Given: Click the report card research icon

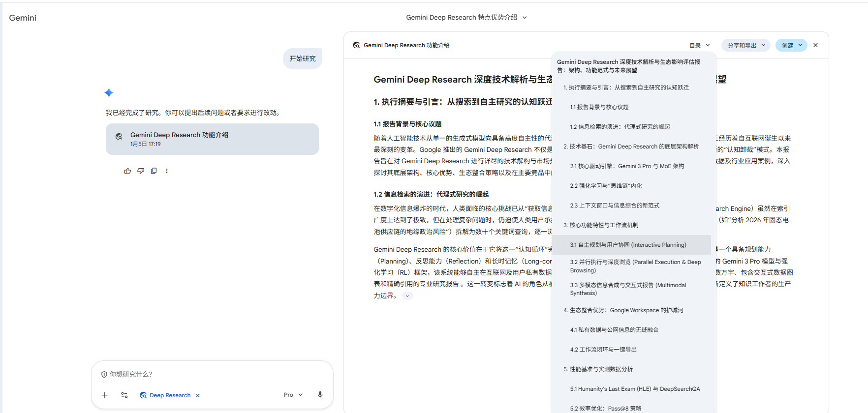Looking at the screenshot, I should (119, 137).
